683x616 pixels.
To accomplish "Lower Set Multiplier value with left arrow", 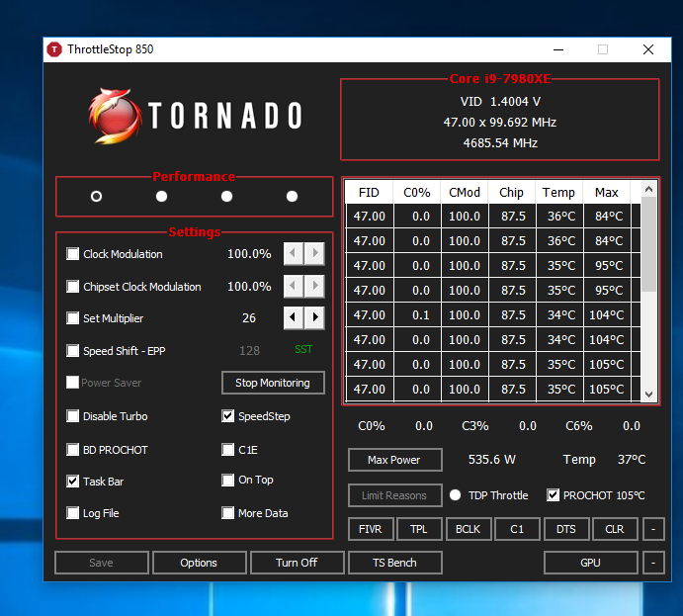I will pyautogui.click(x=294, y=317).
